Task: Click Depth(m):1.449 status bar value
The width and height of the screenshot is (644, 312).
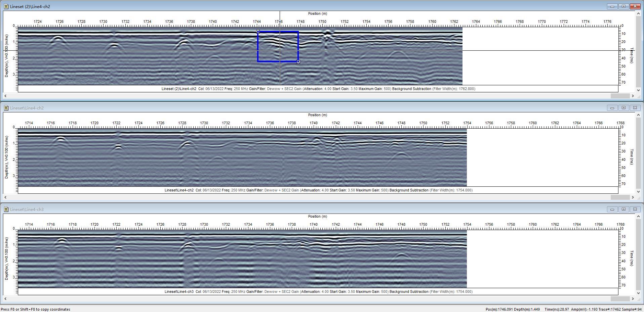Action: pos(527,309)
